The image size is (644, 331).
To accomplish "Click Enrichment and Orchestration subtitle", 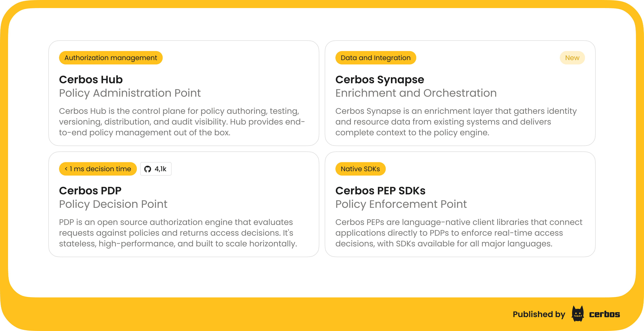I will (x=416, y=93).
